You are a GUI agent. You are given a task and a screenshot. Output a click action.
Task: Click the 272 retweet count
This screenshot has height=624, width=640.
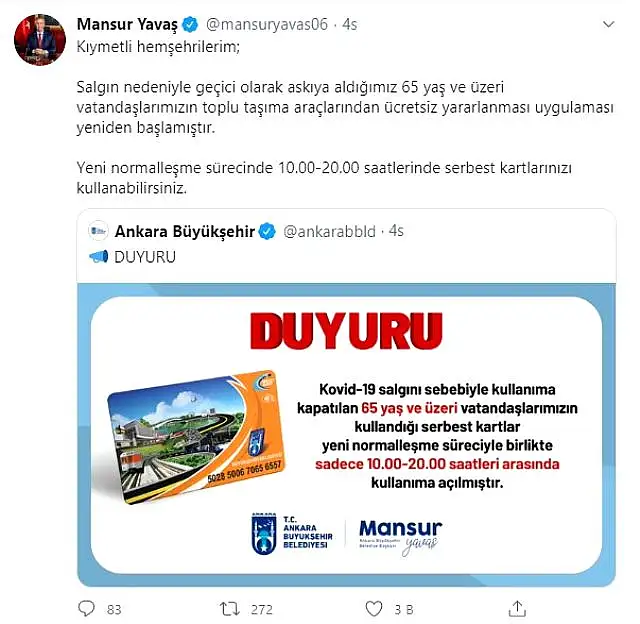(262, 609)
